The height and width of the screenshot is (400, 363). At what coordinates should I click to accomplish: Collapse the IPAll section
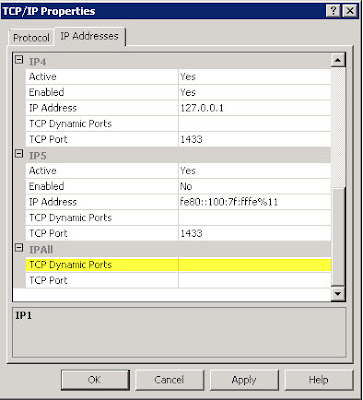pos(20,248)
